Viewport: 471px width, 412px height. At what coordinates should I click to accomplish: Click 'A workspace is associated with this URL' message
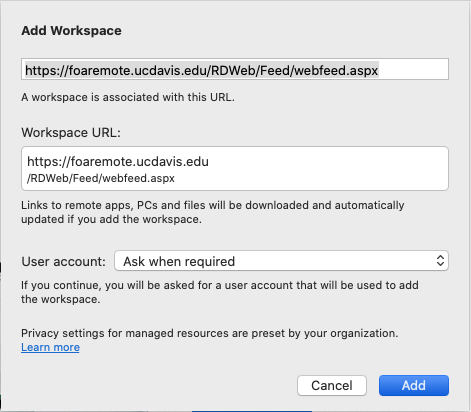pos(128,97)
